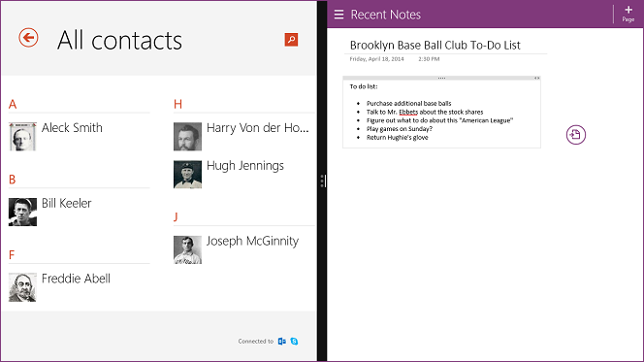Edit the Brooklyn Base Ball Club title
Image resolution: width=644 pixels, height=362 pixels.
435,46
